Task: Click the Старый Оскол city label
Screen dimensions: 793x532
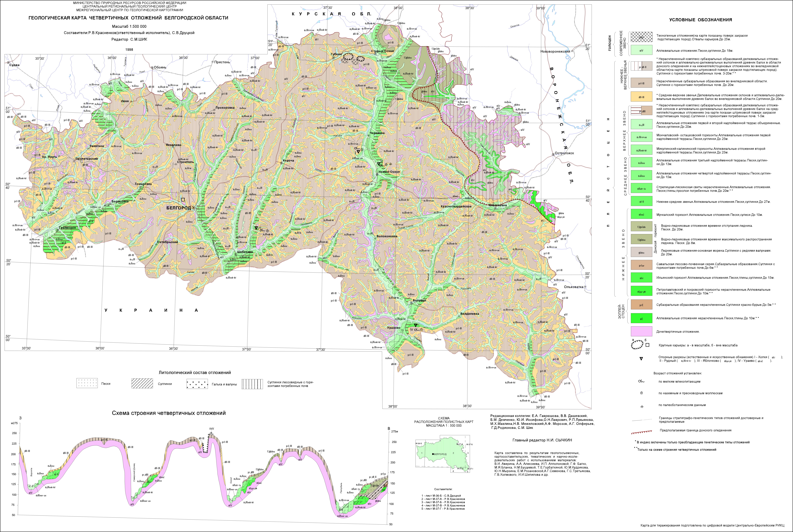Action: pyautogui.click(x=382, y=51)
